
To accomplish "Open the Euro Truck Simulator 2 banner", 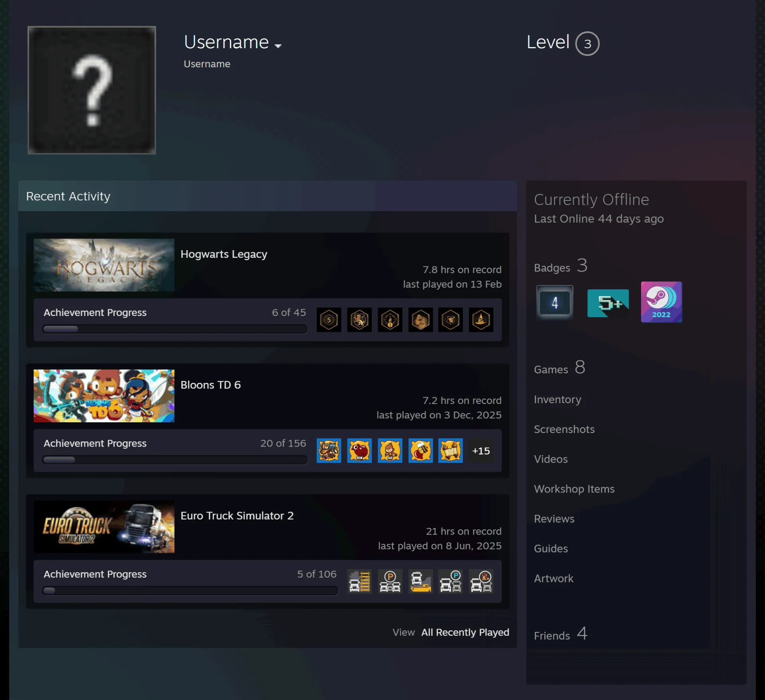I will point(104,526).
